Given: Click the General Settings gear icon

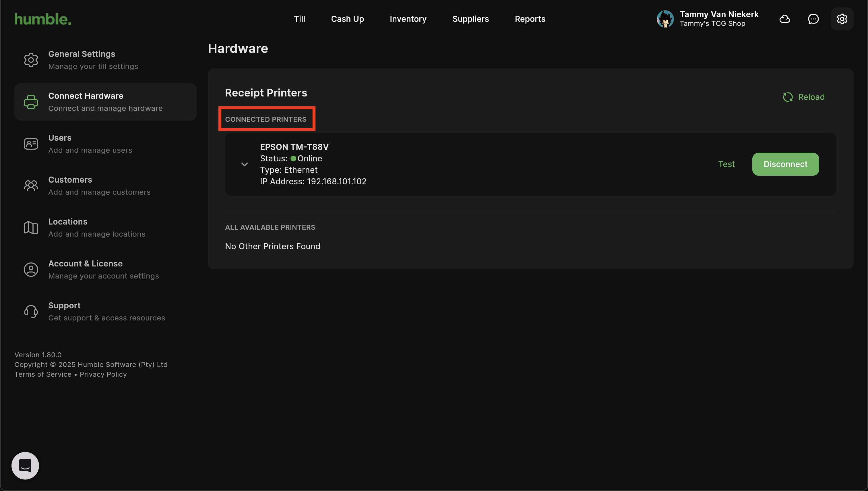Looking at the screenshot, I should click(31, 60).
